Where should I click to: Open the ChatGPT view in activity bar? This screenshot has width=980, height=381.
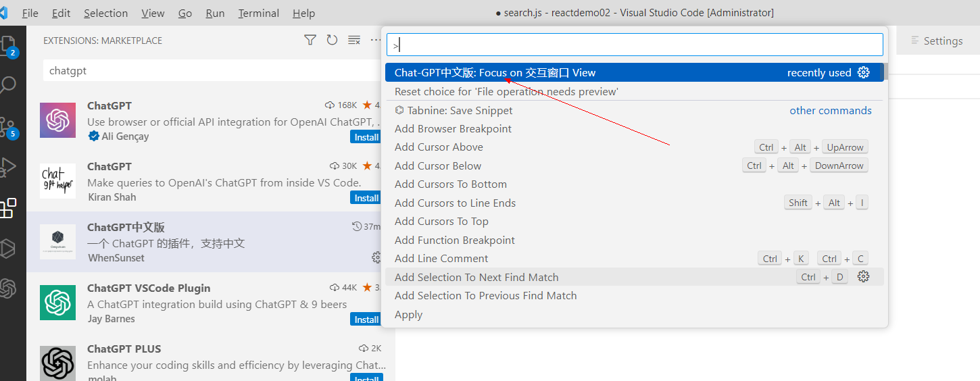point(8,288)
